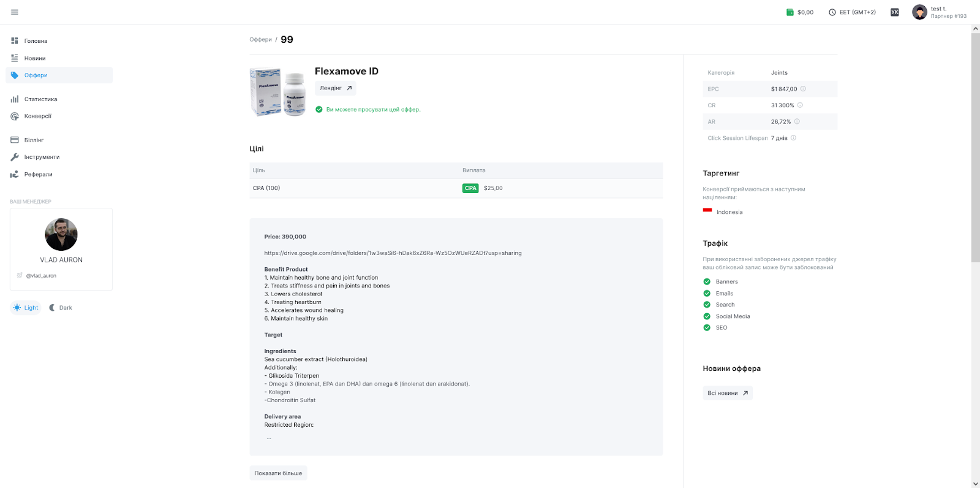The height and width of the screenshot is (488, 980).
Task: Click the EET (GMT+2) timezone text
Action: [x=858, y=12]
